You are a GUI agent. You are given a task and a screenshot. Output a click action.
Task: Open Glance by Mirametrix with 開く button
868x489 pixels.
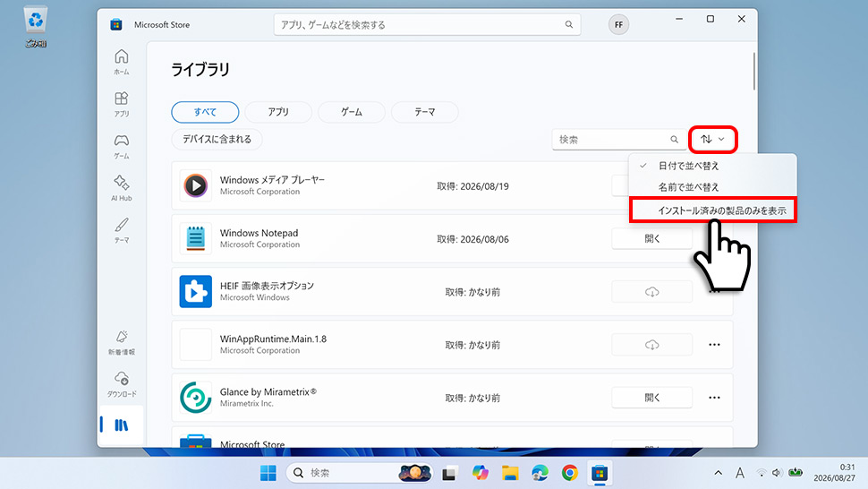tap(651, 398)
